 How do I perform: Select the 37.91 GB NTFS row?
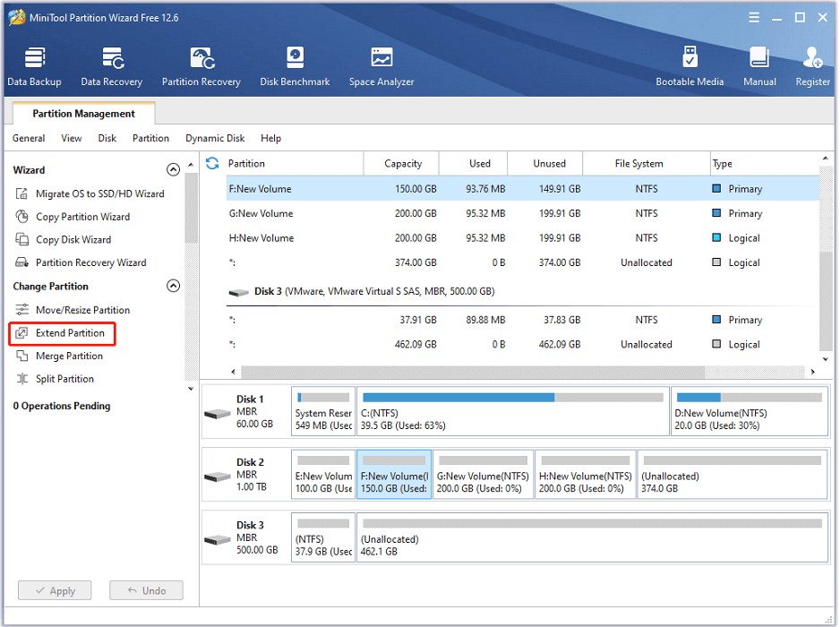click(523, 320)
